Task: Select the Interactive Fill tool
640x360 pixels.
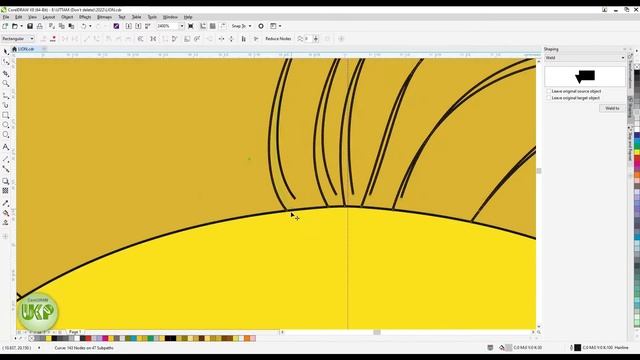Action: 6,213
